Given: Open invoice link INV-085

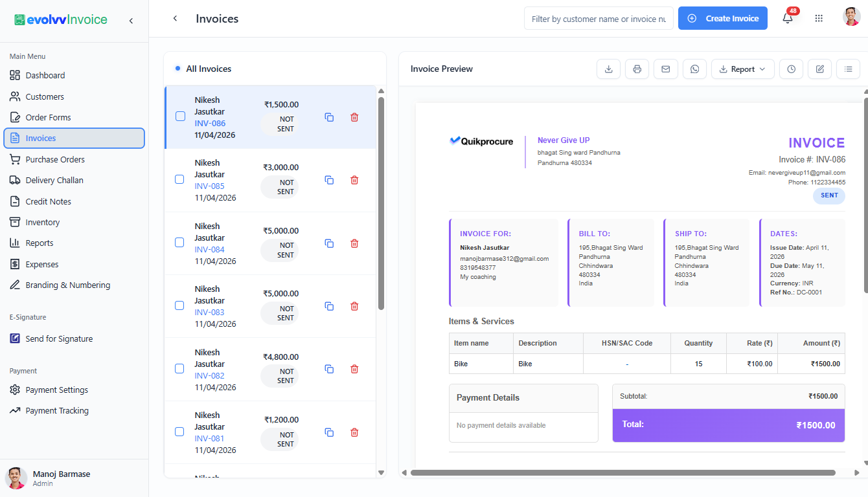Looking at the screenshot, I should point(210,186).
